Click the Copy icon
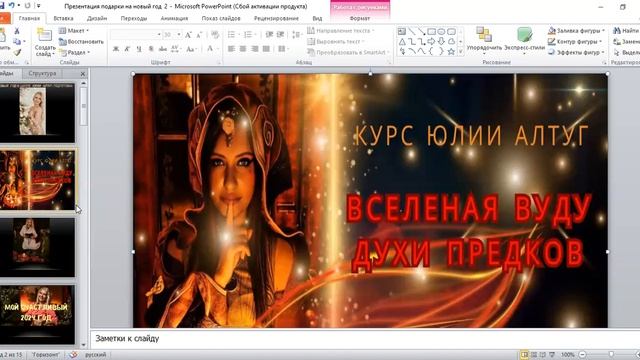This screenshot has height=360, width=640. [x=17, y=42]
